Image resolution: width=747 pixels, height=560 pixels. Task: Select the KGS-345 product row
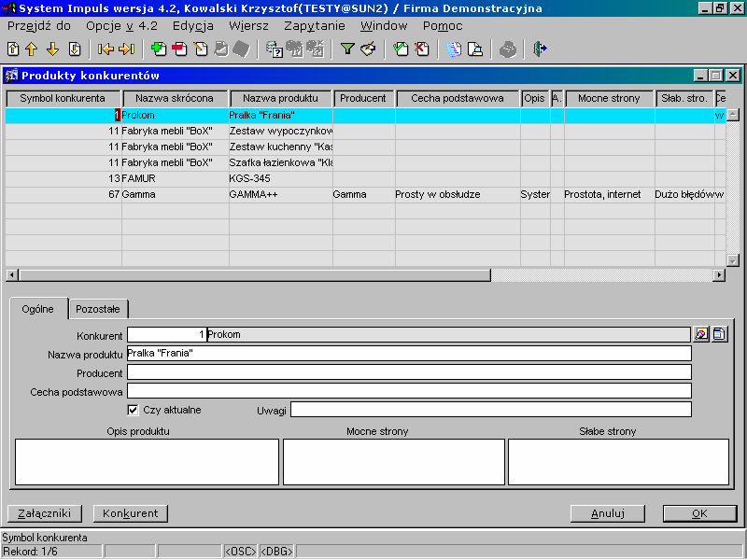[365, 178]
